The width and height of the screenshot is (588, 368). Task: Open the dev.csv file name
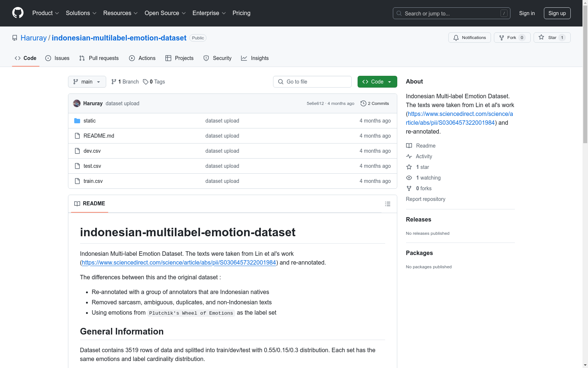coord(92,151)
